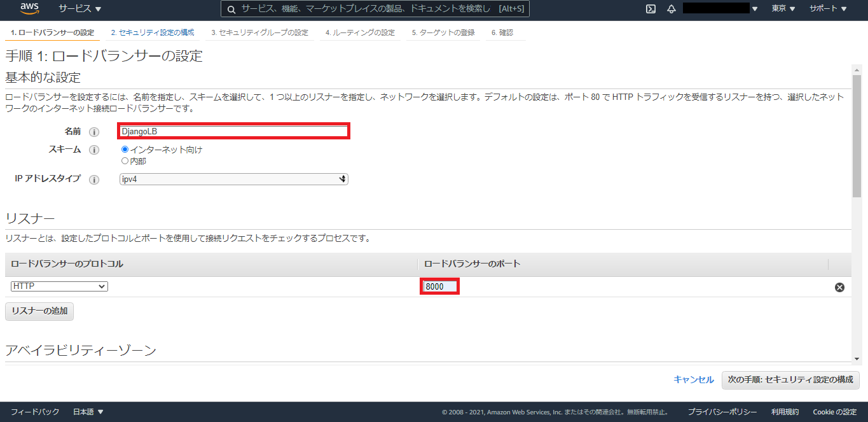
Task: Go to step 1 ロードバランサーの設定 tab
Action: coord(52,32)
